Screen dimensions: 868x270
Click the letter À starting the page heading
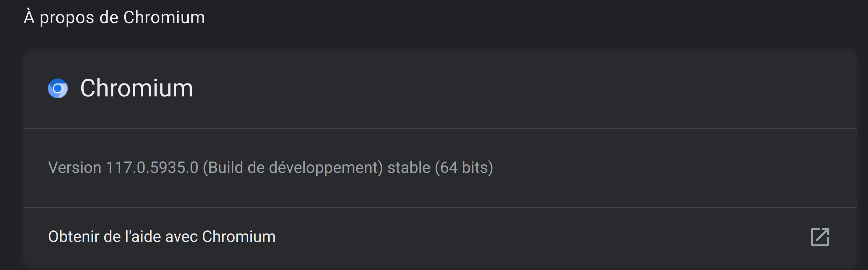point(29,17)
